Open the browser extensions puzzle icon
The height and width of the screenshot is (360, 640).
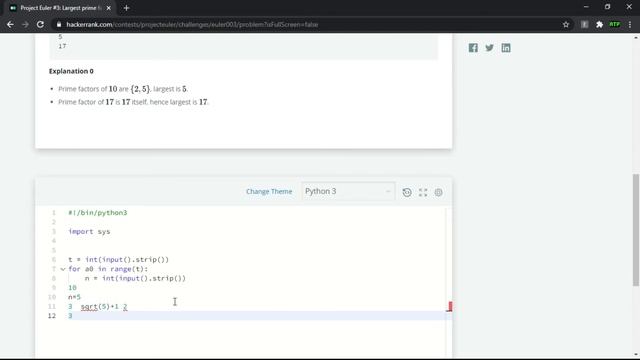[599, 24]
